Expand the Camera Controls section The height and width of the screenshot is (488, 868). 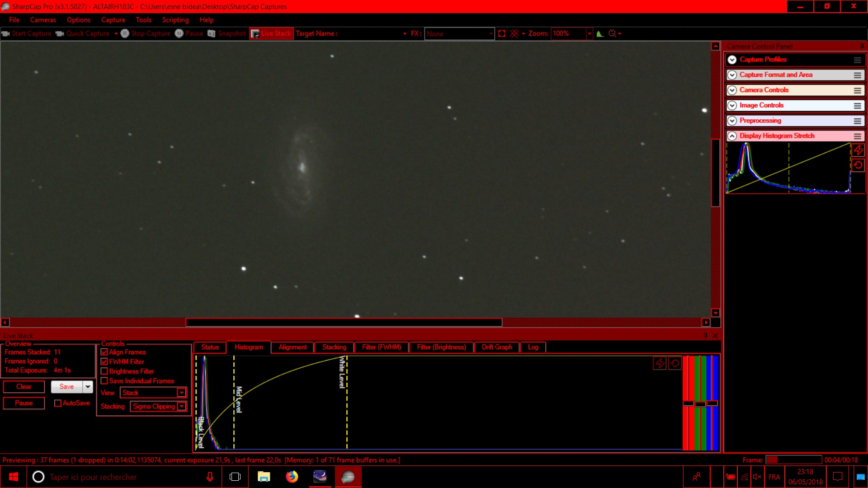coord(732,90)
